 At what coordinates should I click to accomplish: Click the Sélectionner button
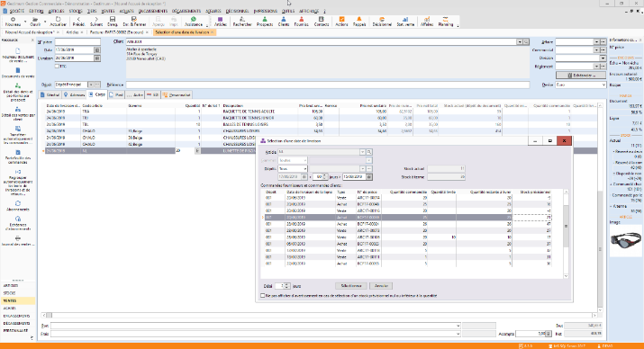tap(351, 286)
